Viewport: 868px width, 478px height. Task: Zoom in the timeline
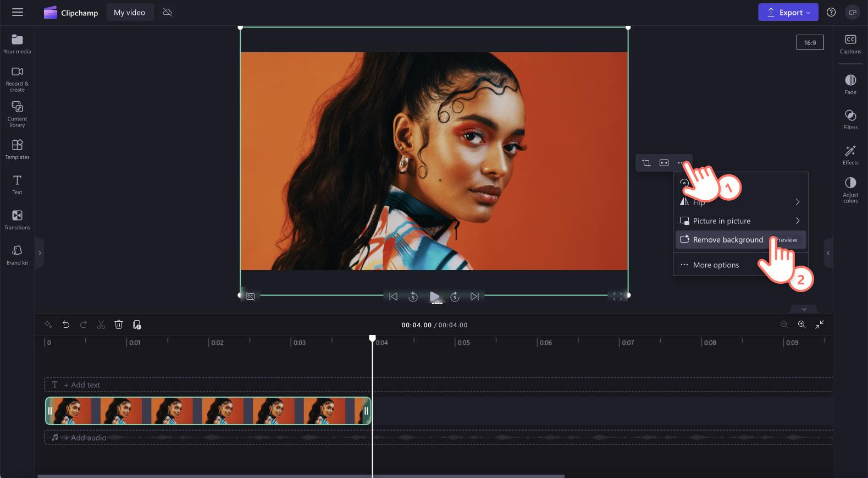[x=802, y=325]
